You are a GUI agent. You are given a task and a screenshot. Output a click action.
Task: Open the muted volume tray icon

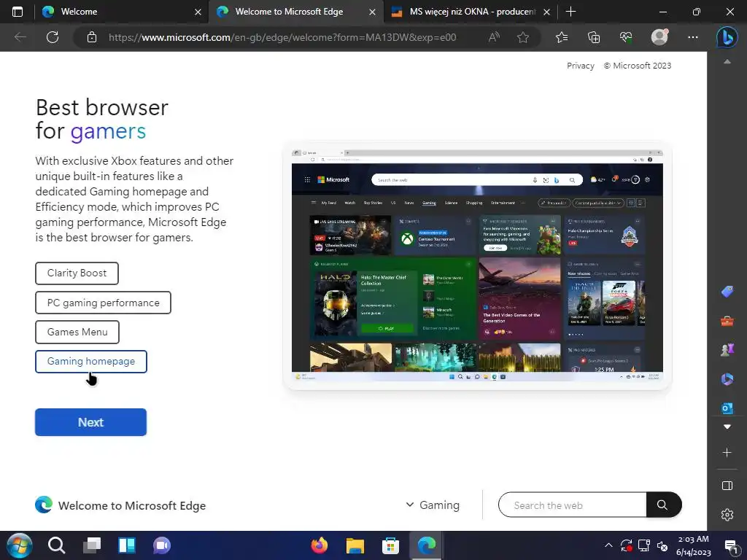click(x=662, y=545)
